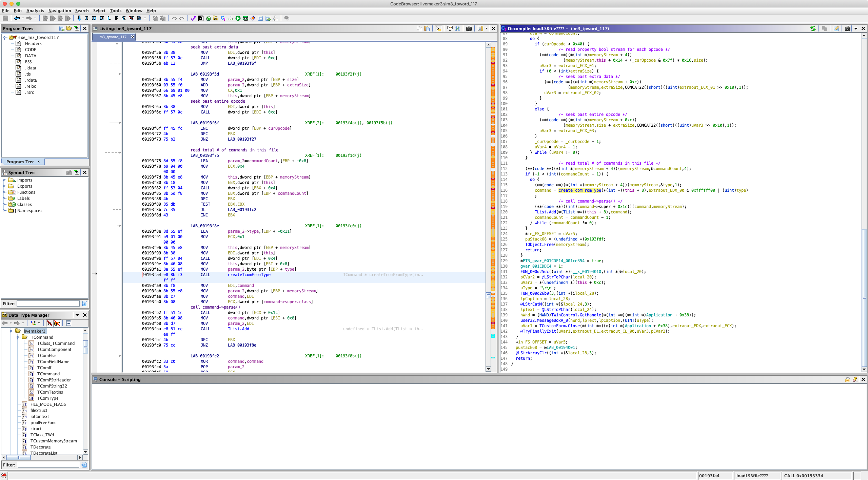Image resolution: width=868 pixels, height=480 pixels.
Task: Drag the decompile panel vertical scrollbar
Action: [863, 296]
